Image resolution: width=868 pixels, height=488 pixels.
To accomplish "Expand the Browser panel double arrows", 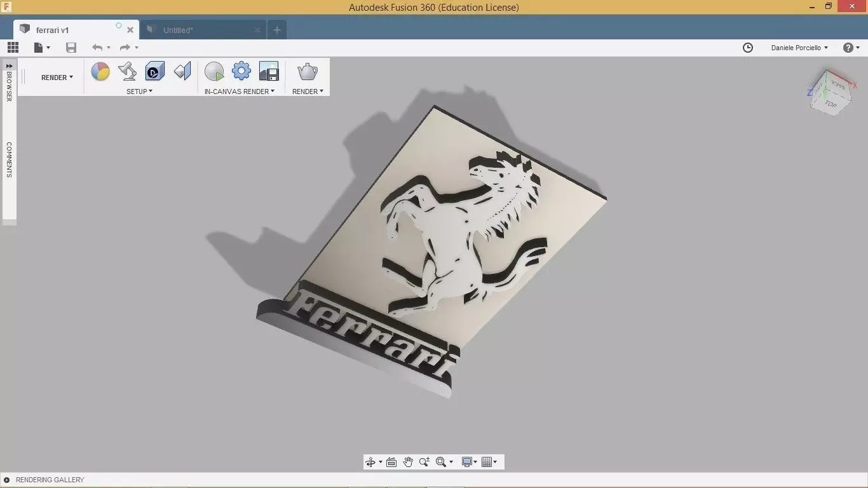I will pyautogui.click(x=9, y=65).
